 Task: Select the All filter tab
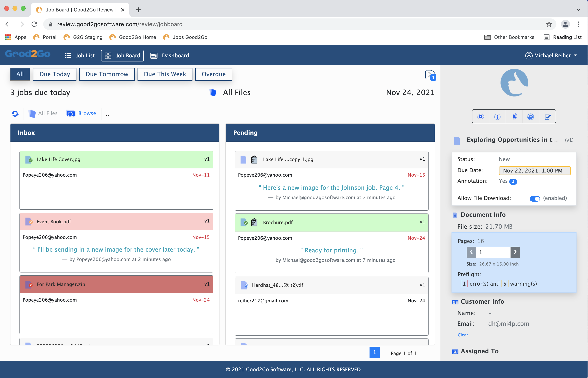click(20, 74)
